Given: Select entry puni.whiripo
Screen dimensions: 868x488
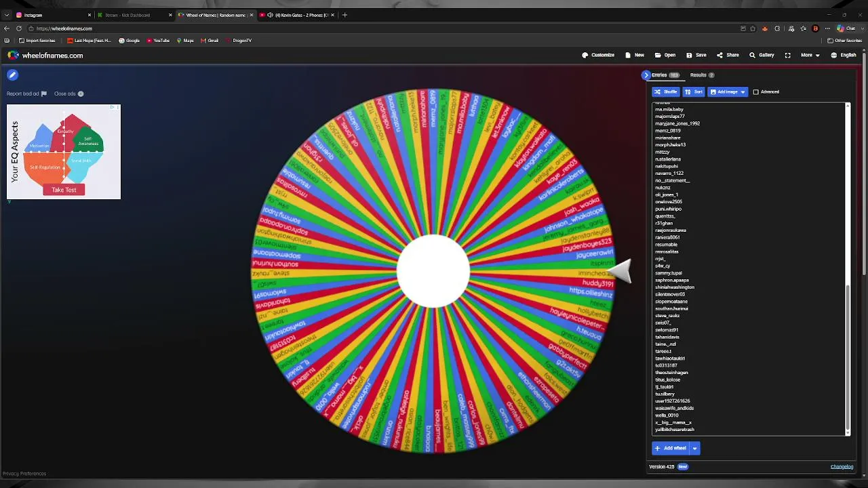Looking at the screenshot, I should (669, 209).
